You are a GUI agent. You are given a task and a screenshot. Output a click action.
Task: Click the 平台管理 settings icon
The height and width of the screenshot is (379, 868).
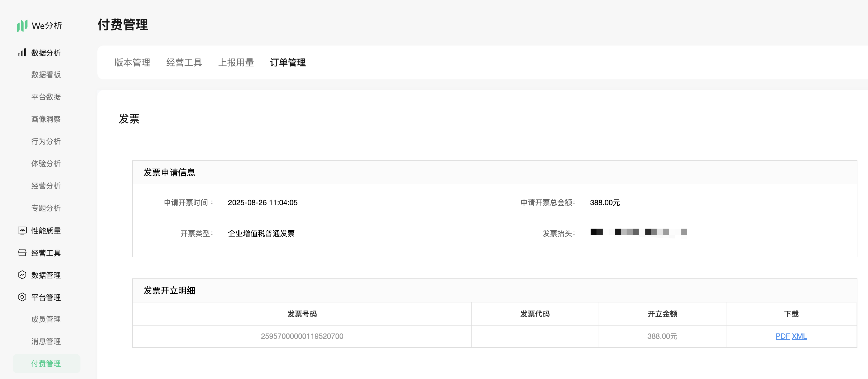point(22,297)
